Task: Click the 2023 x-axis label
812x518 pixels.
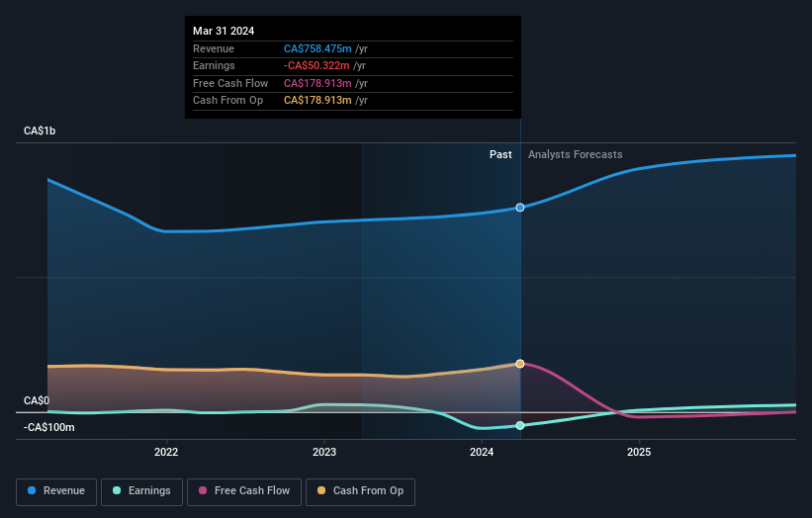Action: pyautogui.click(x=324, y=453)
